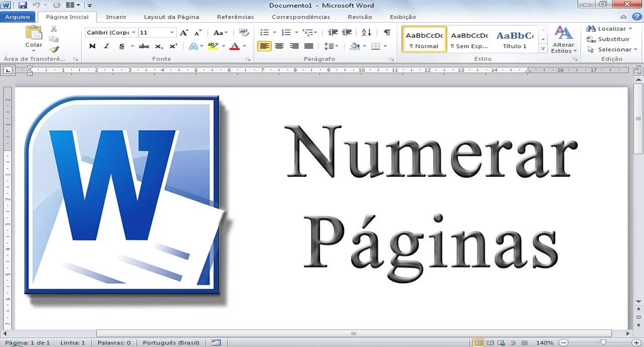Select the Format Painter brush icon
The width and height of the screenshot is (644, 347).
click(x=54, y=49)
